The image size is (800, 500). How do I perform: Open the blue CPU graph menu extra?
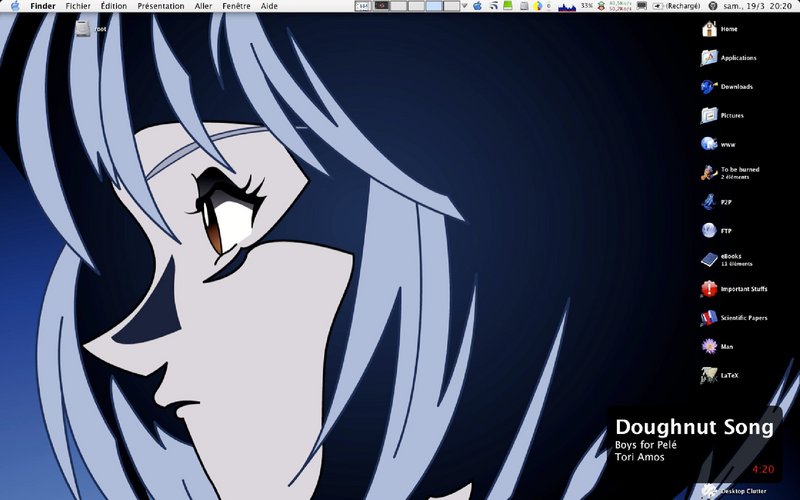pos(567,6)
